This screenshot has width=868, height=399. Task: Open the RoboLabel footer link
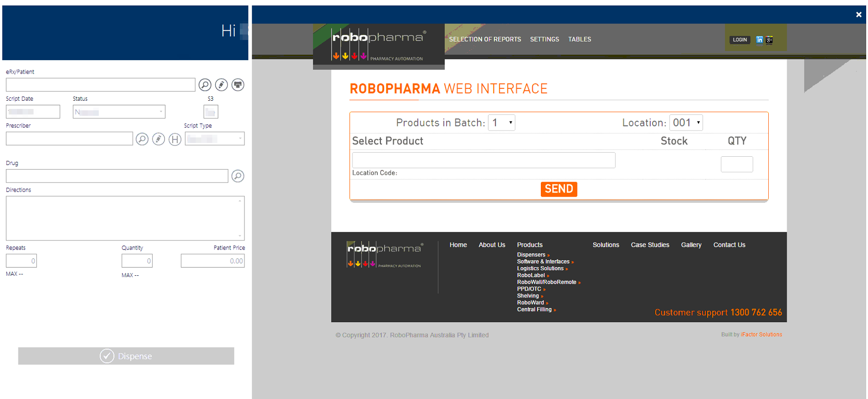pyautogui.click(x=533, y=275)
